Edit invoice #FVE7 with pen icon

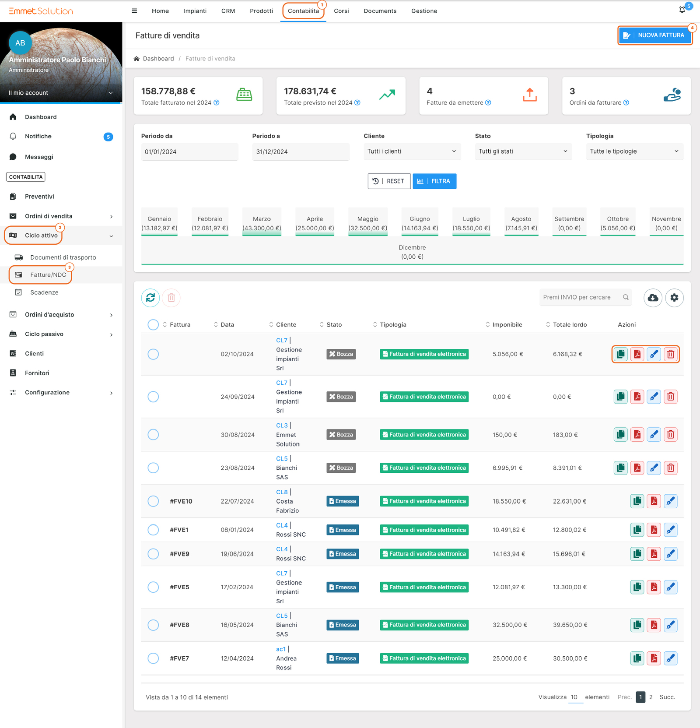tap(670, 658)
